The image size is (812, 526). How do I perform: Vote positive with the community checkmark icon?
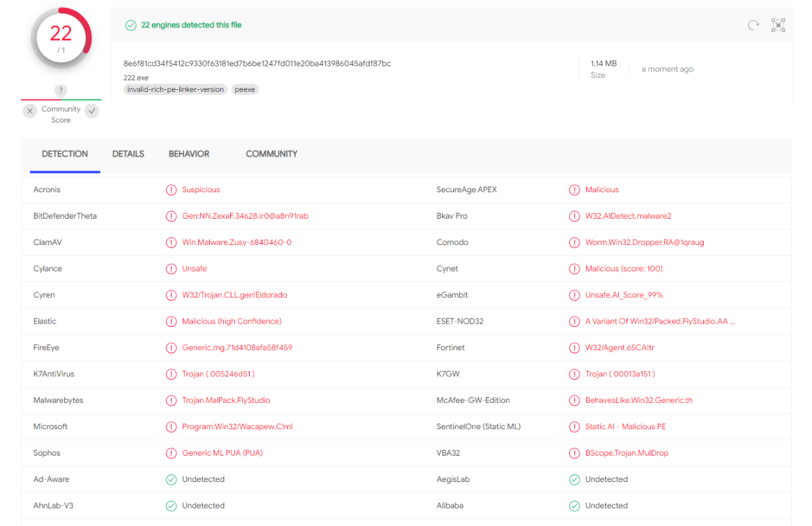pos(92,111)
